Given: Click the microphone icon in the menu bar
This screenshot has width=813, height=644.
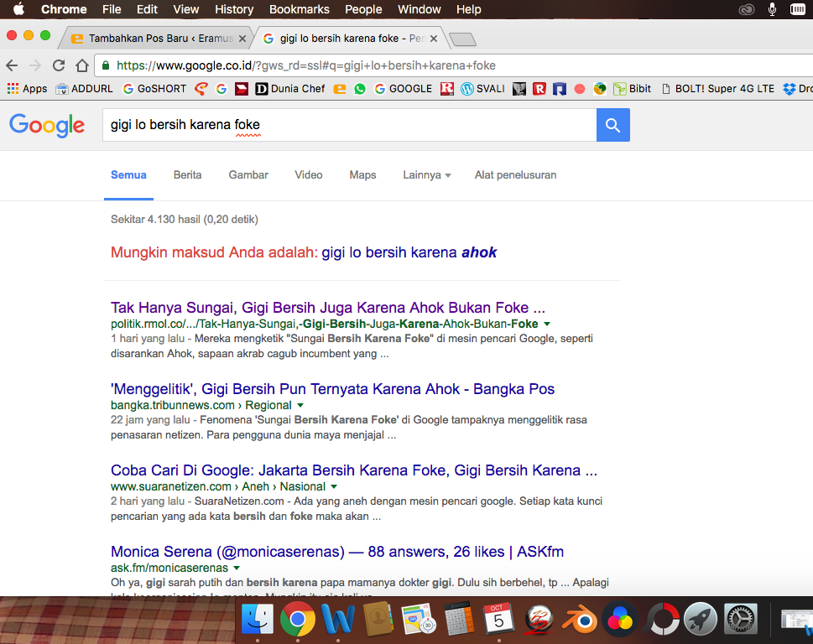Looking at the screenshot, I should point(772,9).
